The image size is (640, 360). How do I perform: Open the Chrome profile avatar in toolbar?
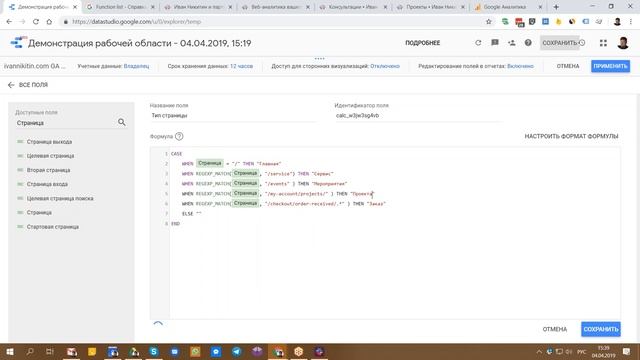pyautogui.click(x=617, y=22)
